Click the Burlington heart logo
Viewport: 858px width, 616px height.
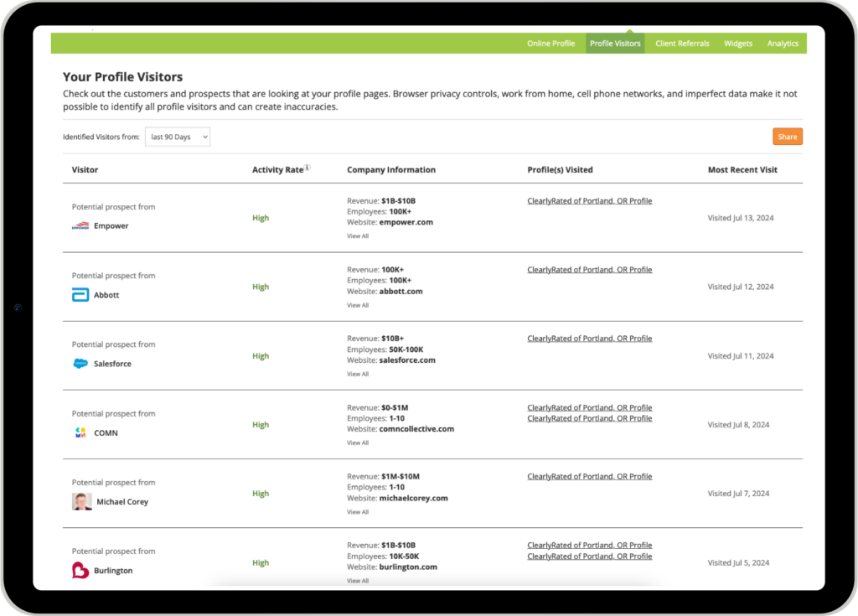[80, 571]
